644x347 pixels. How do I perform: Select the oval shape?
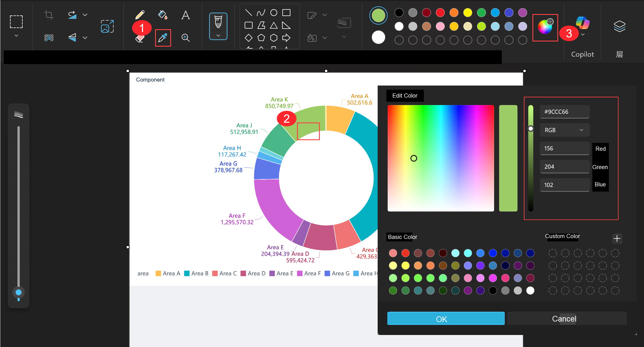pos(274,13)
